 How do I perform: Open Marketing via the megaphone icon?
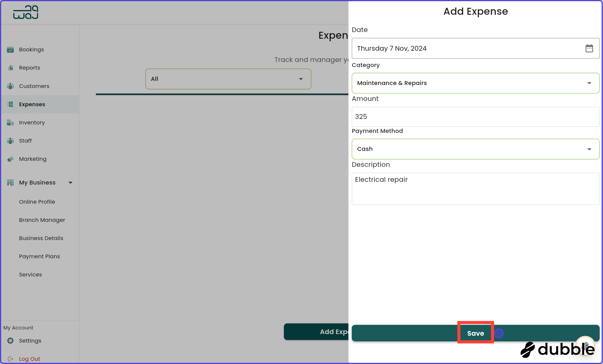pyautogui.click(x=10, y=159)
